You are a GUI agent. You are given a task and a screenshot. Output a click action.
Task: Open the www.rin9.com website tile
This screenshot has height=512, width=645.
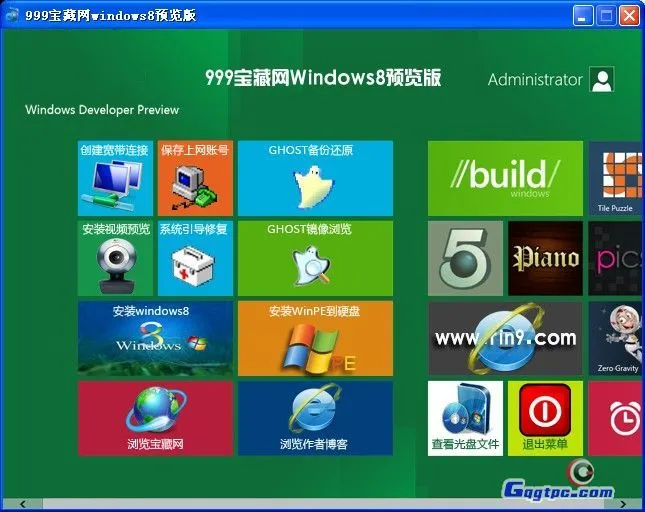coord(505,338)
